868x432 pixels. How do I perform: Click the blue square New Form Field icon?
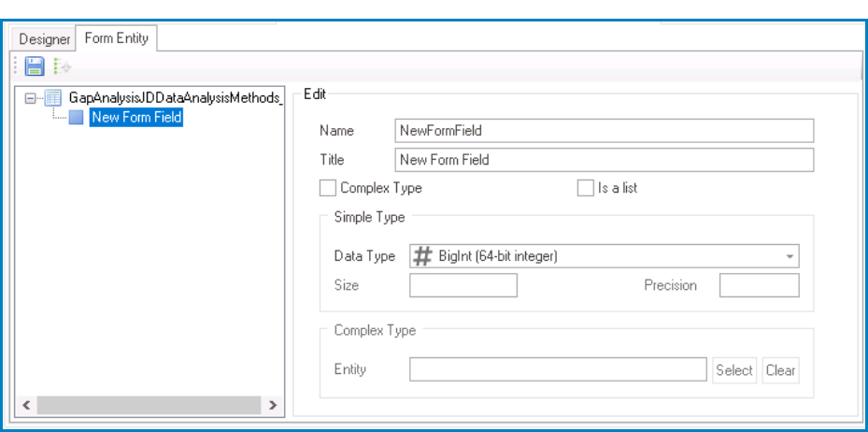(x=77, y=117)
